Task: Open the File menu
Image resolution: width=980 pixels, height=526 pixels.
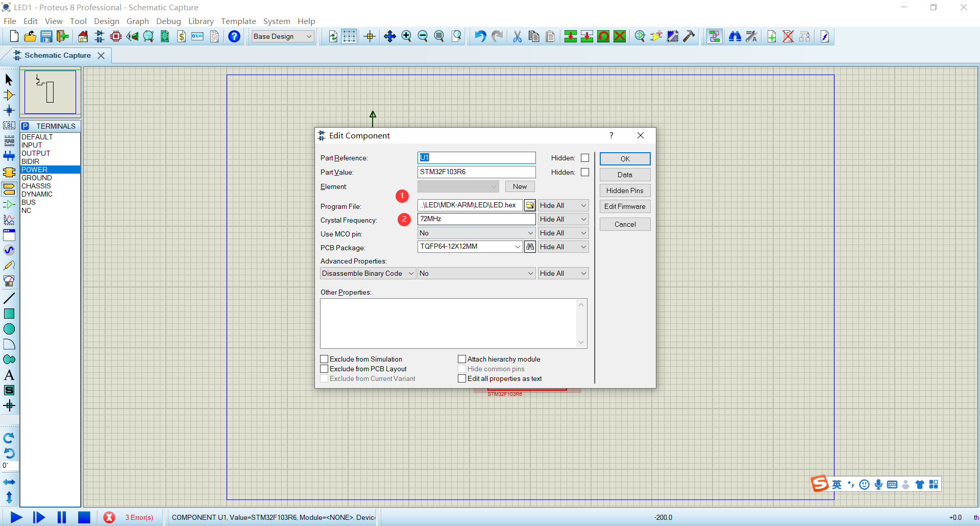Action: click(x=10, y=21)
